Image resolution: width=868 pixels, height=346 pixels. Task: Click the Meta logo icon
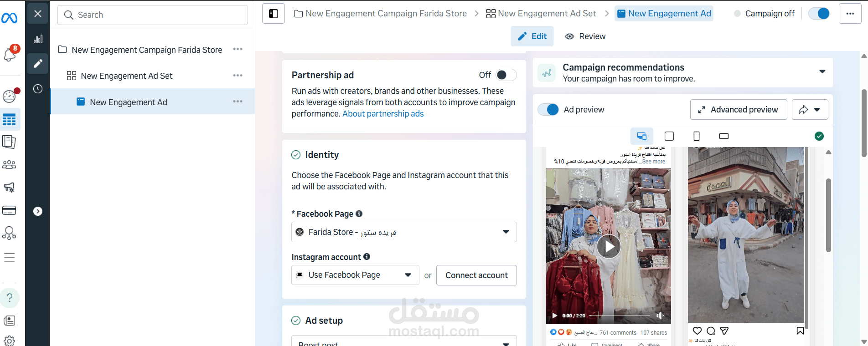pos(10,18)
